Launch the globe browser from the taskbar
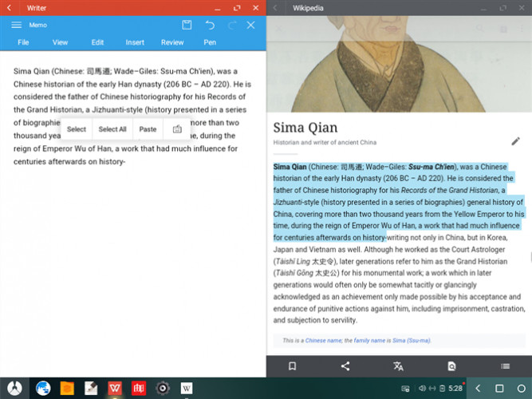 pos(43,388)
